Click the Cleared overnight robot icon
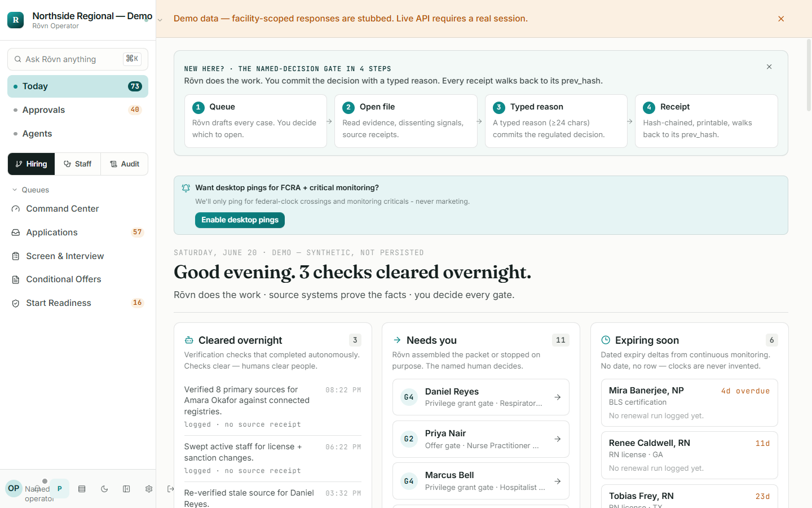Image resolution: width=812 pixels, height=508 pixels. [x=189, y=340]
